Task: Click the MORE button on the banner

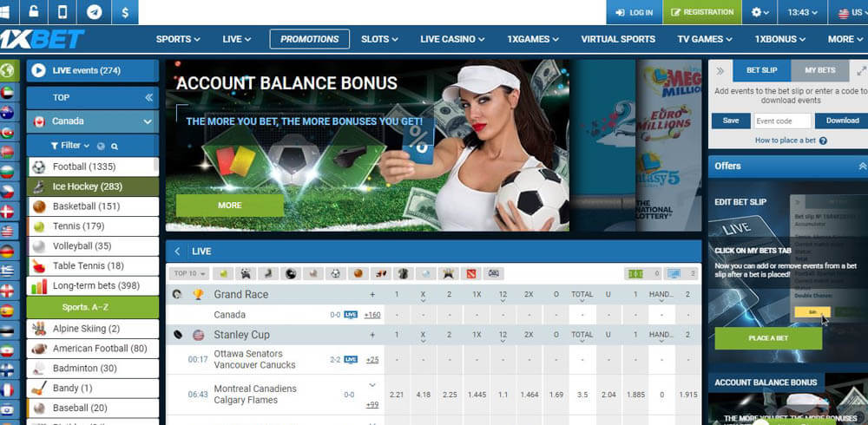Action: (230, 206)
